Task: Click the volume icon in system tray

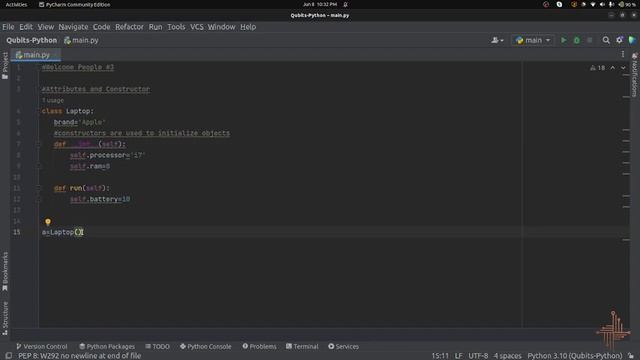Action: (602, 4)
